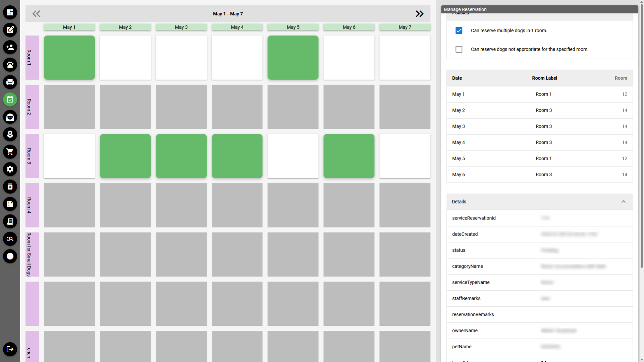Screen dimensions: 644x362
Task: Open the settings gear sidebar icon
Action: pyautogui.click(x=10, y=169)
